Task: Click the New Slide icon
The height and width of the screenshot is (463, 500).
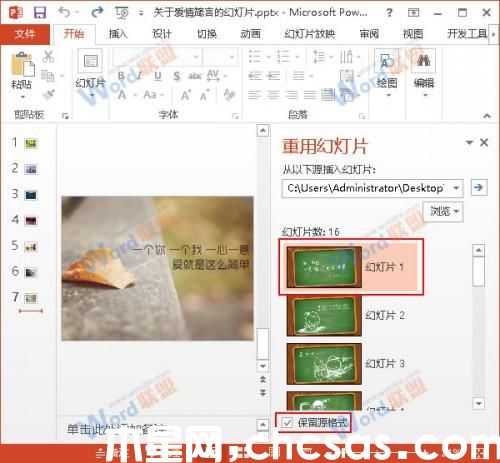Action: pyautogui.click(x=90, y=61)
